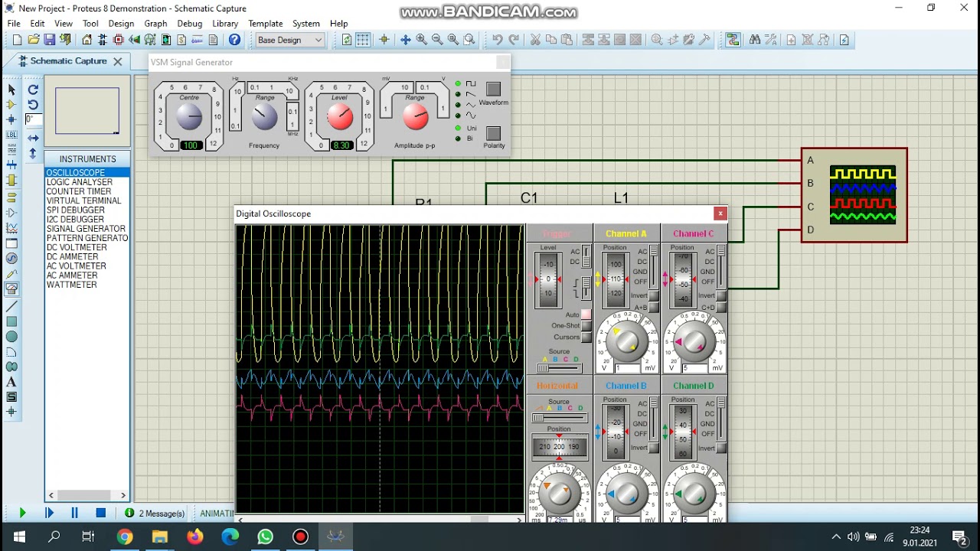Select the text script 'A' tool
This screenshot has width=980, height=551.
[11, 382]
